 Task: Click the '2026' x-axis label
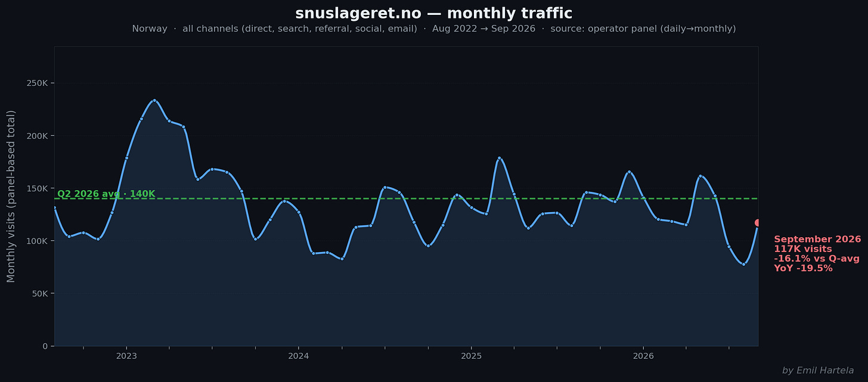click(643, 356)
